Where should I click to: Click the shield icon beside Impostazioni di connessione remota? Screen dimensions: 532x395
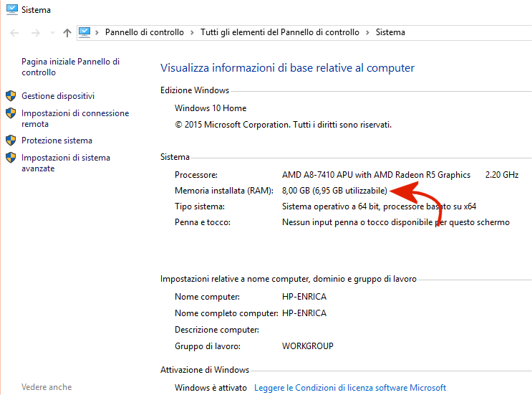(11, 113)
